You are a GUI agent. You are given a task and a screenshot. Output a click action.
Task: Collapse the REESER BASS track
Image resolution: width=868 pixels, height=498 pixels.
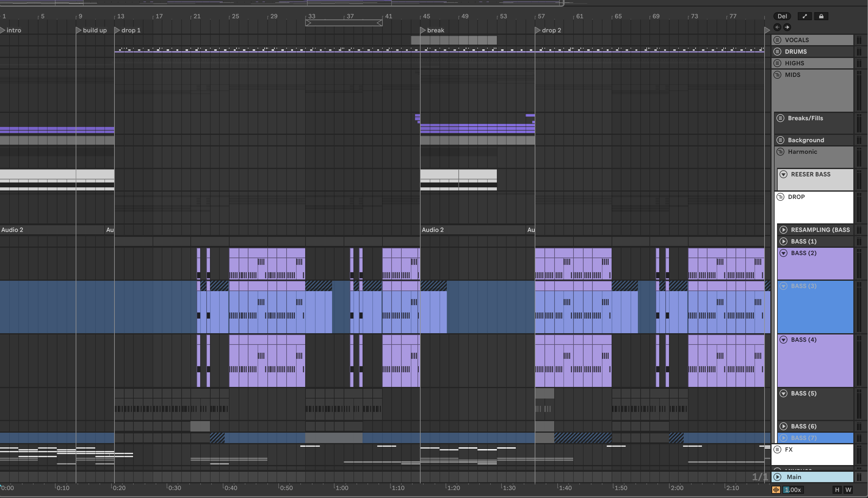[x=783, y=175]
